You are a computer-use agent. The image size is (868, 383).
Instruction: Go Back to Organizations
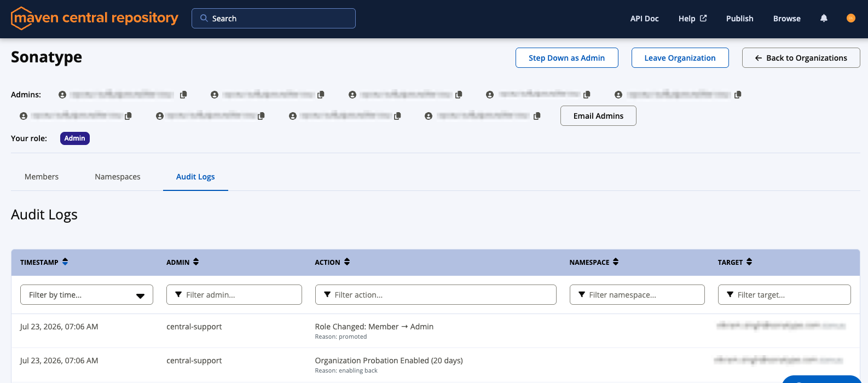click(801, 58)
